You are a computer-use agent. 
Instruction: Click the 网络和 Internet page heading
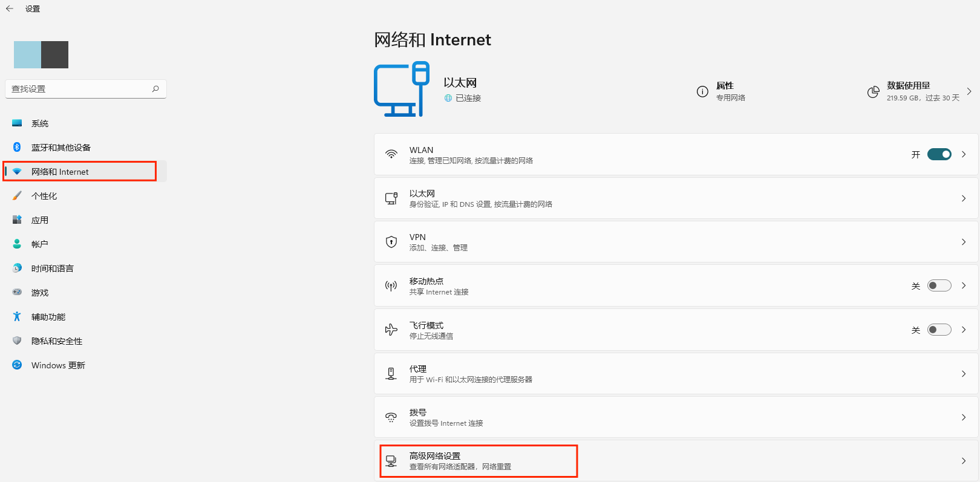[x=433, y=40]
